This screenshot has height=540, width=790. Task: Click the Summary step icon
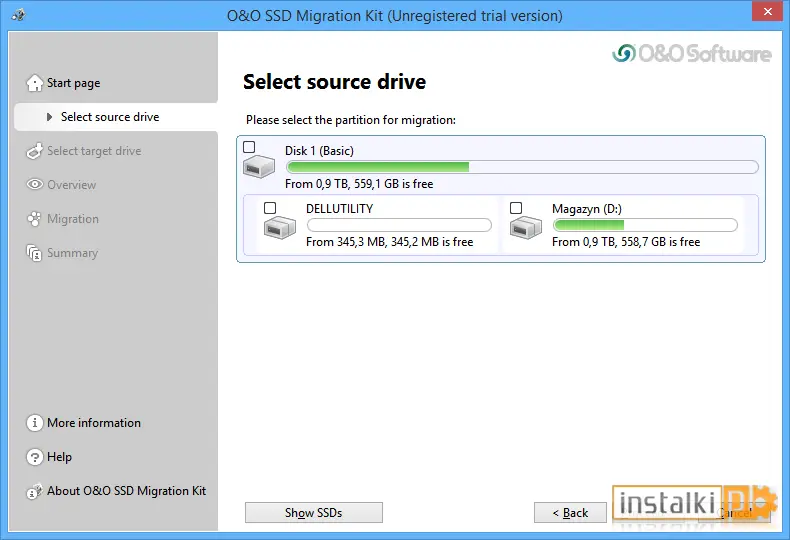(34, 253)
